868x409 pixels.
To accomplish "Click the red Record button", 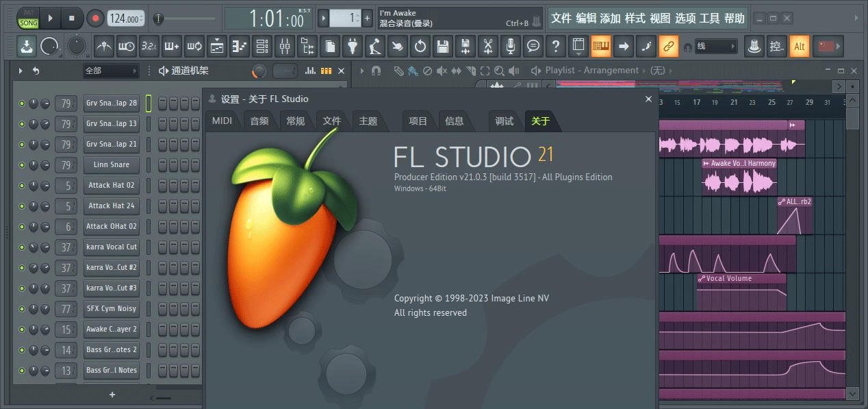I will [x=95, y=18].
